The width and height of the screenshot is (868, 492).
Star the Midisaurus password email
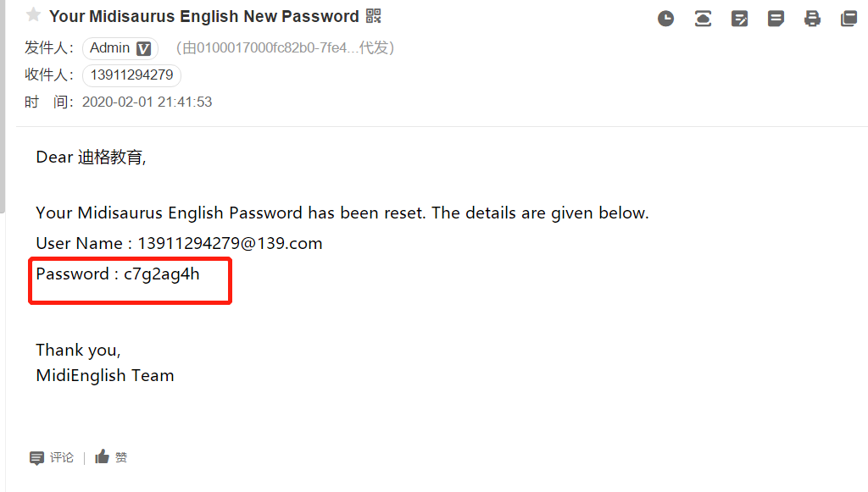[33, 15]
